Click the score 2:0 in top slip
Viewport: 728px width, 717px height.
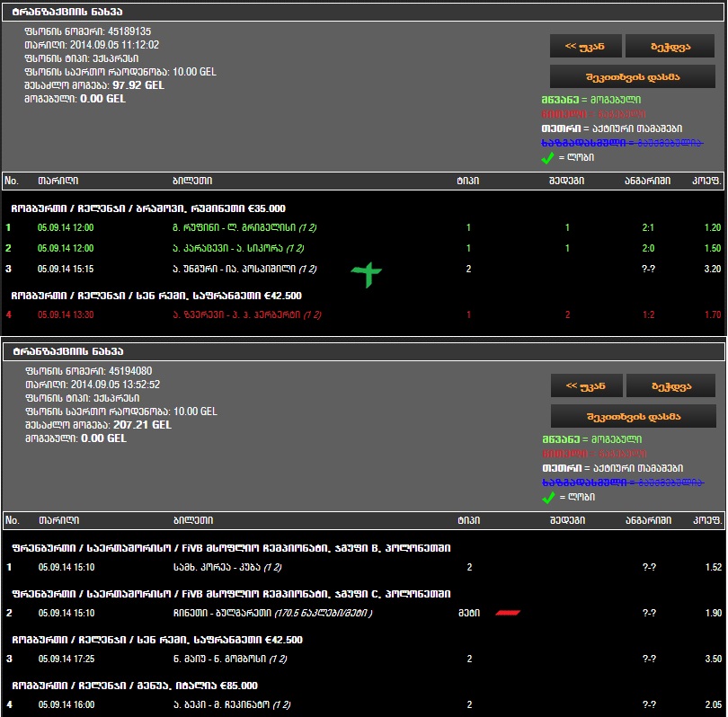tap(648, 248)
